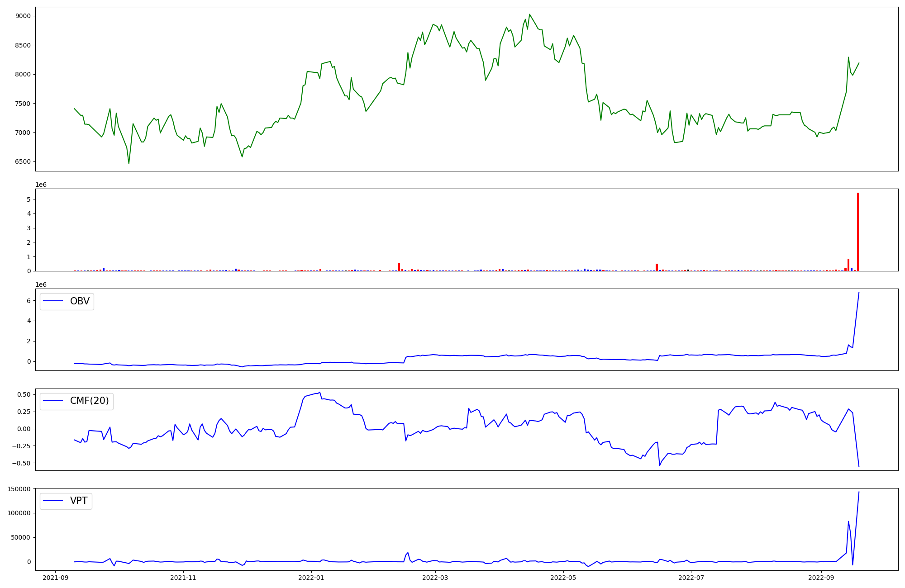Click the 2022-09 x-axis date label at right
This screenshot has width=905, height=588.
821,578
